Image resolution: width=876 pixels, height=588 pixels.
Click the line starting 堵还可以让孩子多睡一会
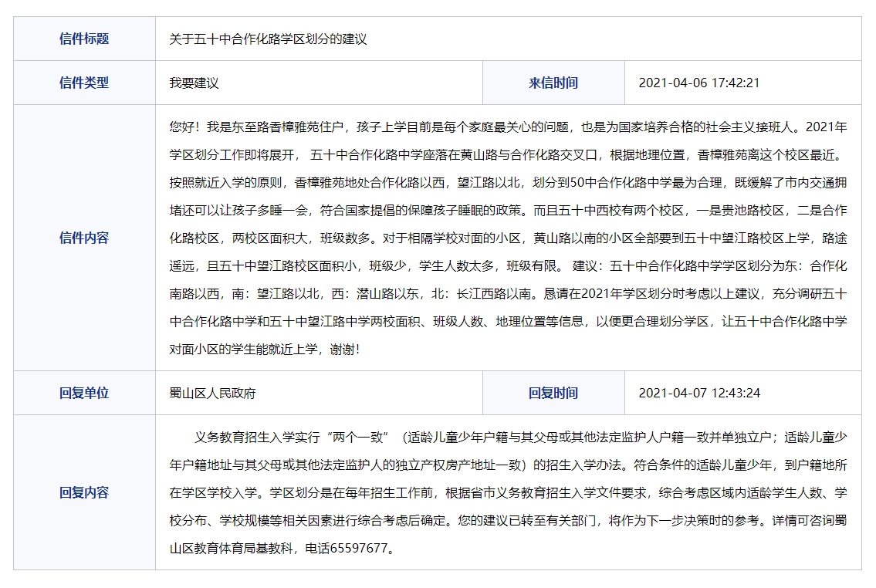509,211
